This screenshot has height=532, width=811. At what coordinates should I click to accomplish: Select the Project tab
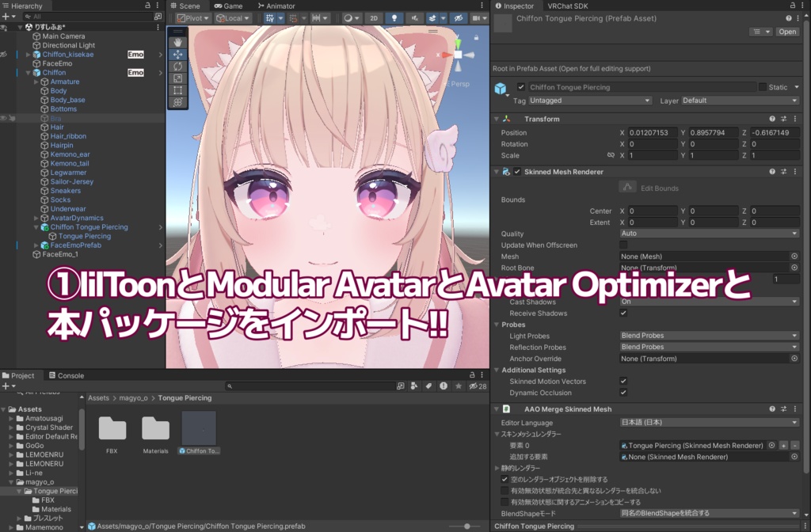(19, 375)
